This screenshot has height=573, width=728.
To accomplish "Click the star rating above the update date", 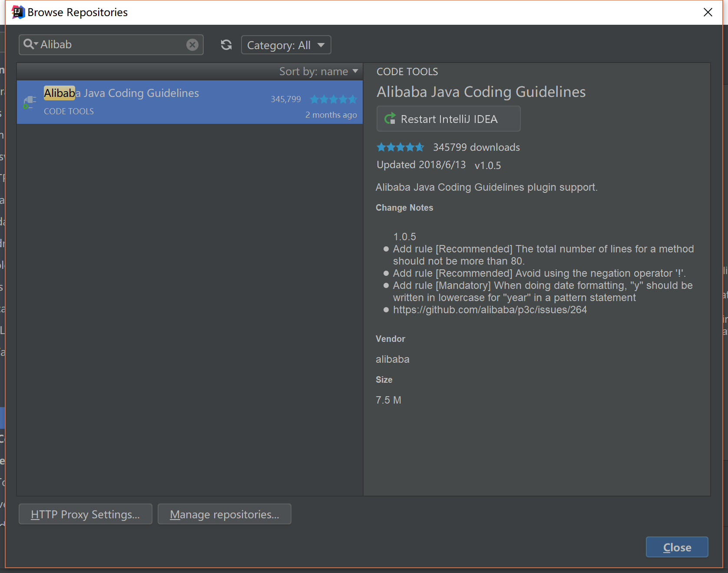I will (400, 147).
